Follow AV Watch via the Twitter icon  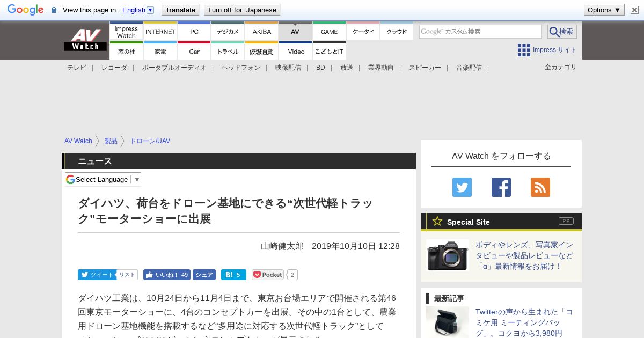pos(462,187)
